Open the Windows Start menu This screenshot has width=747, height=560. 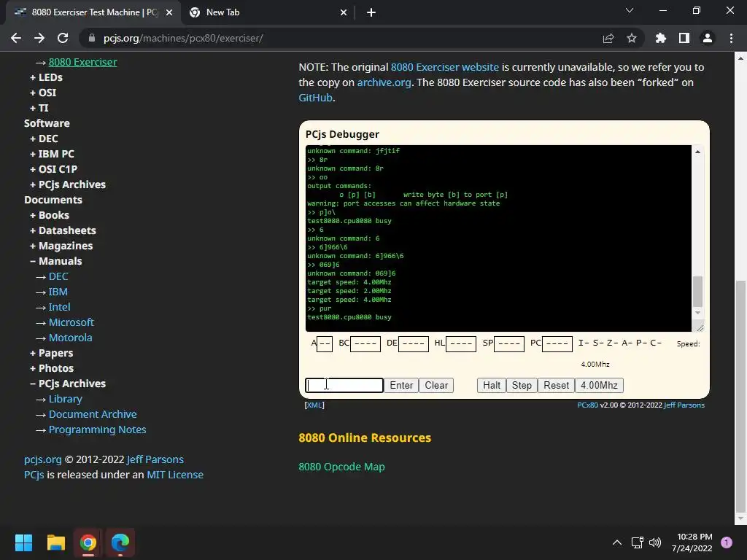[23, 542]
